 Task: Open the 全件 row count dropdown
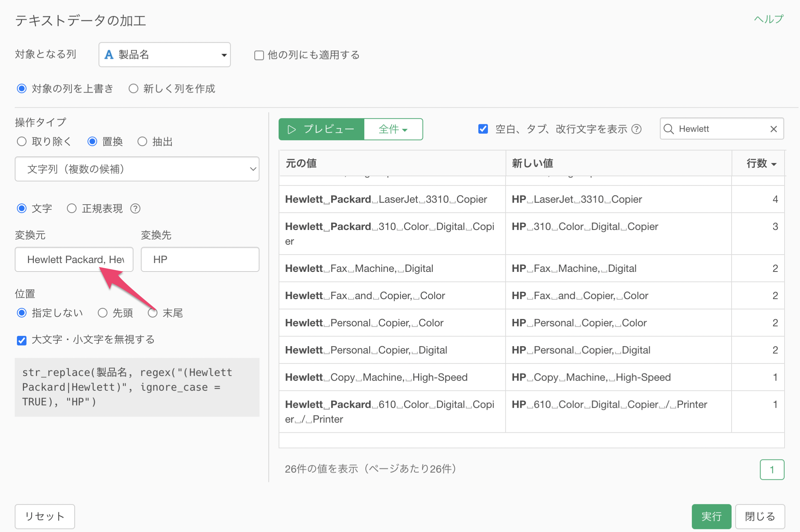(393, 129)
